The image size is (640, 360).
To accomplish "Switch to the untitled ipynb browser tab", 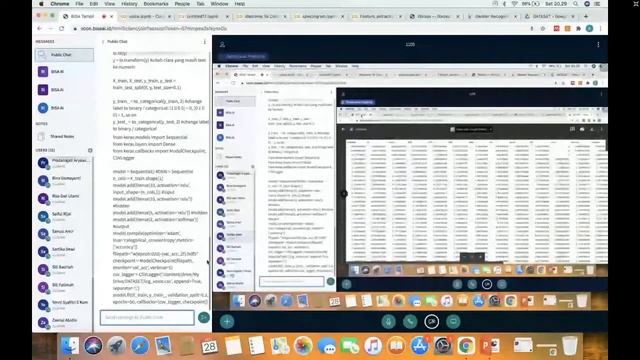I will pos(202,16).
